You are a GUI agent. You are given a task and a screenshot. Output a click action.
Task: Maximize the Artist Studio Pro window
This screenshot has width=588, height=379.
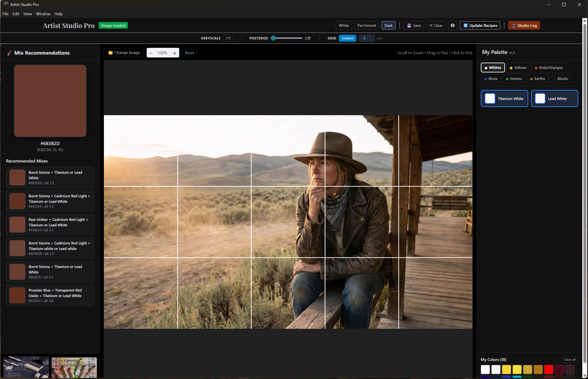click(564, 4)
